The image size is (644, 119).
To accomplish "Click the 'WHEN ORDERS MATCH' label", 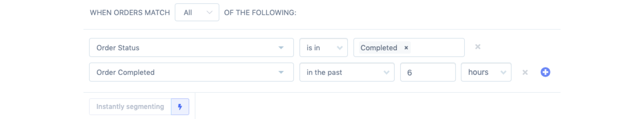I will (130, 13).
